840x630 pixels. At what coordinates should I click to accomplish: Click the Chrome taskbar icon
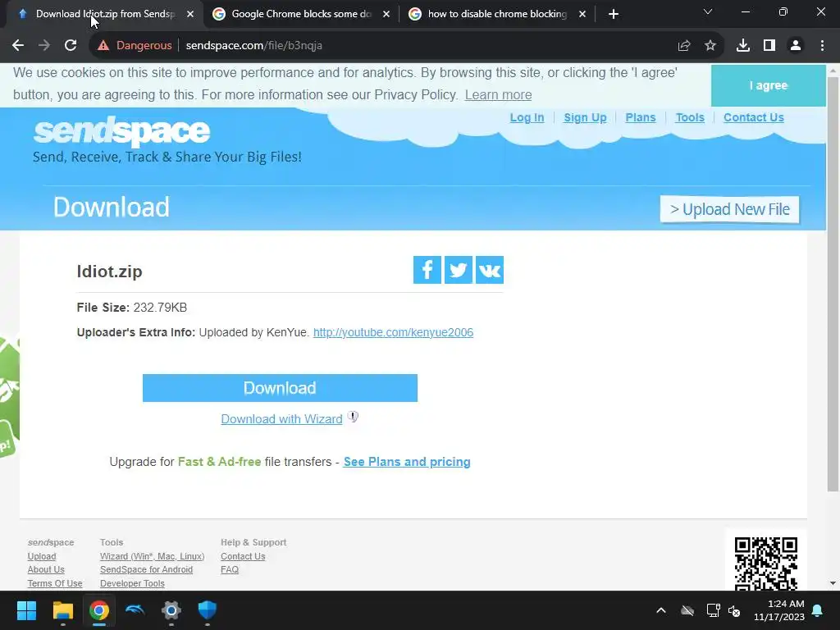pyautogui.click(x=99, y=610)
